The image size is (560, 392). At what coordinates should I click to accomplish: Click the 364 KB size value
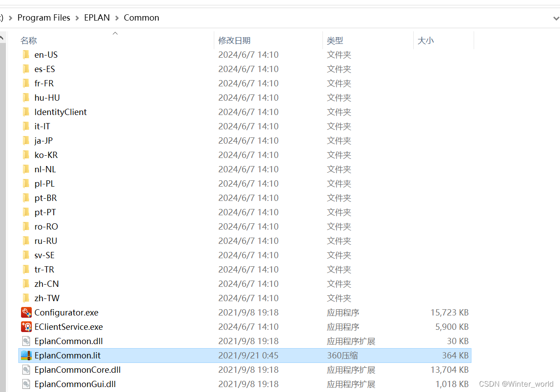coord(455,355)
